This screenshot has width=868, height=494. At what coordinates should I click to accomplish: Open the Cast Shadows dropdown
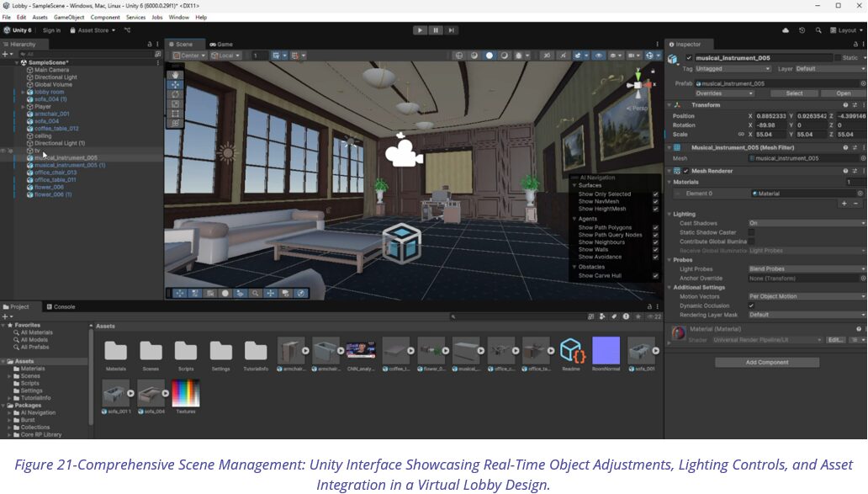click(x=806, y=223)
